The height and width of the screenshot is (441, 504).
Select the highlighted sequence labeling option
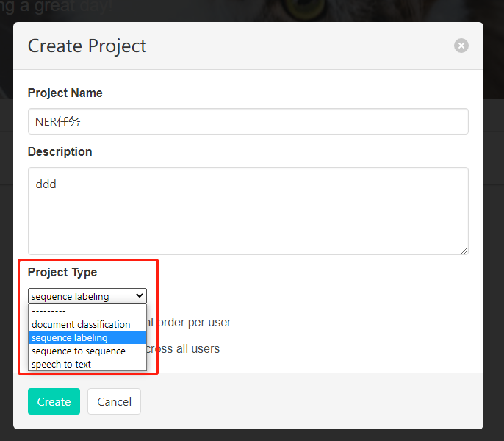tap(70, 337)
